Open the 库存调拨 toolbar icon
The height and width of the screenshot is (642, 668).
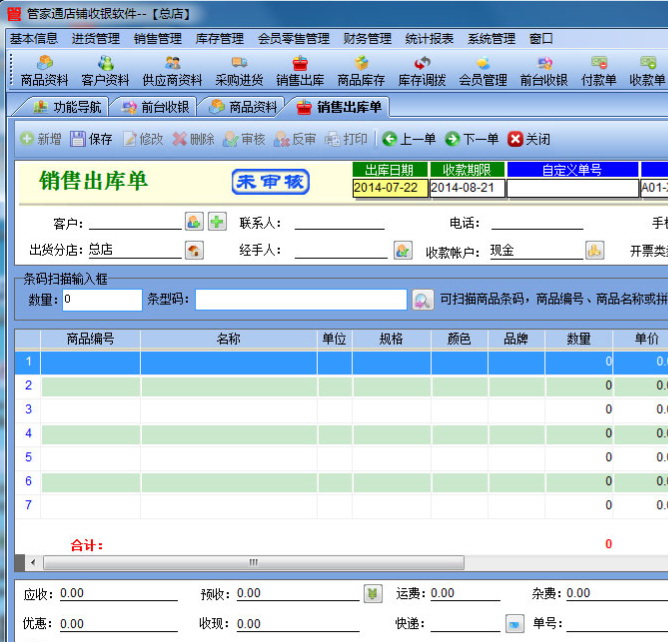pos(422,71)
